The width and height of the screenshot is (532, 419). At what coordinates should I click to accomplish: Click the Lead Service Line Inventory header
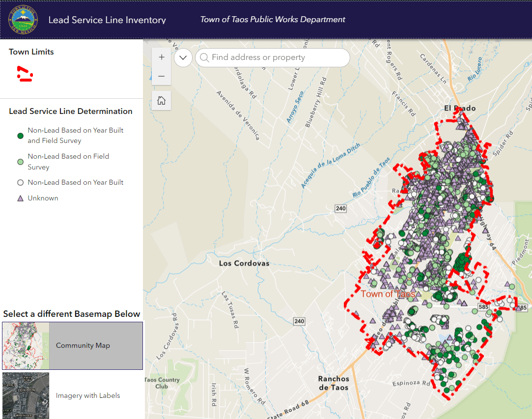coord(107,20)
